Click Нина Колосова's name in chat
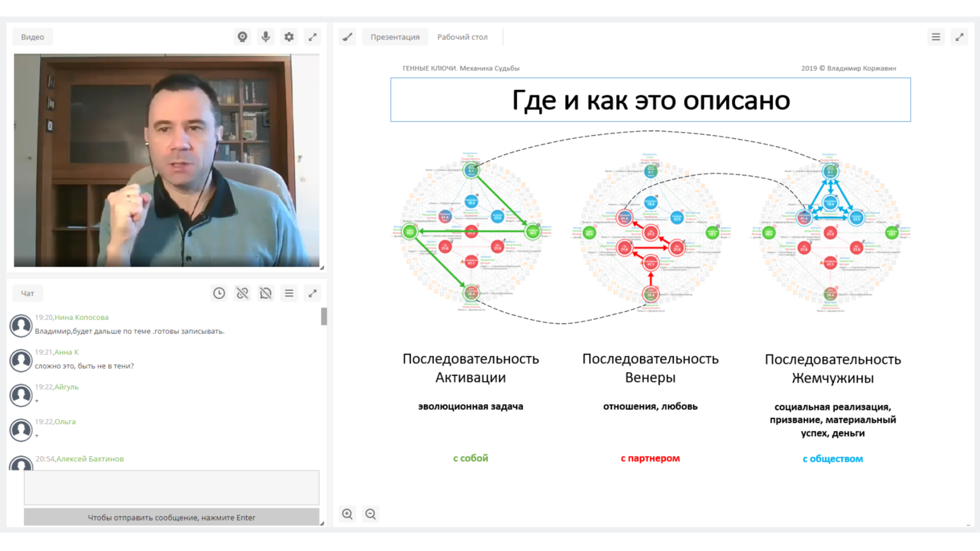 point(82,317)
